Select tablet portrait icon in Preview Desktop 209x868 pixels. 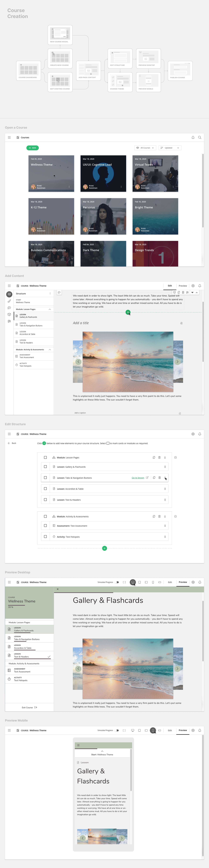point(139,582)
